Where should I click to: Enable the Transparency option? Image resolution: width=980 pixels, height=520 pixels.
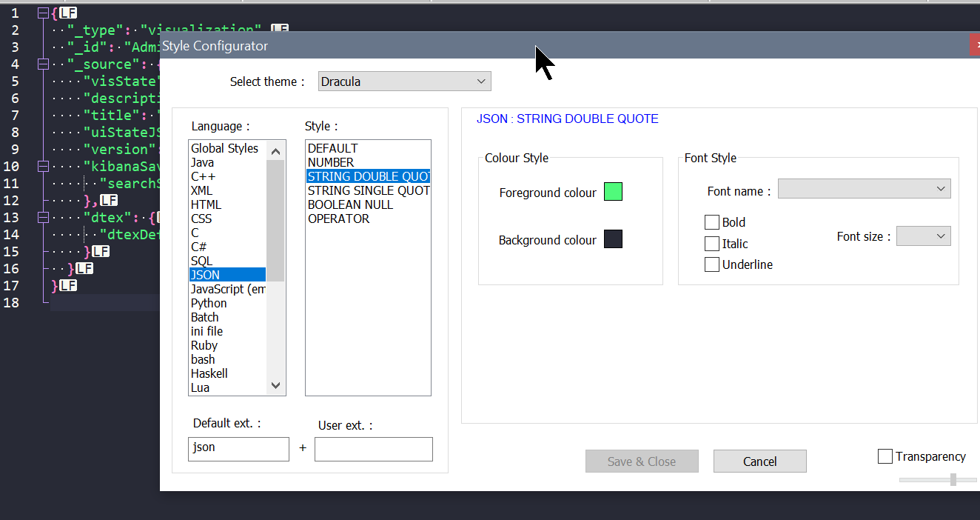click(x=885, y=456)
